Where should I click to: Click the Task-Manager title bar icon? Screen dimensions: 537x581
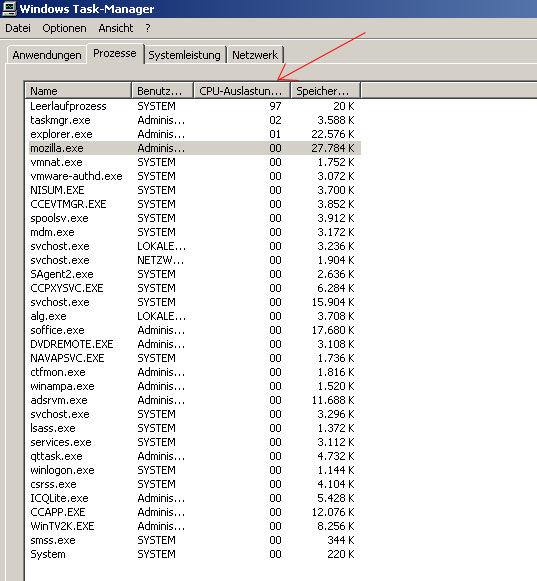(9, 9)
